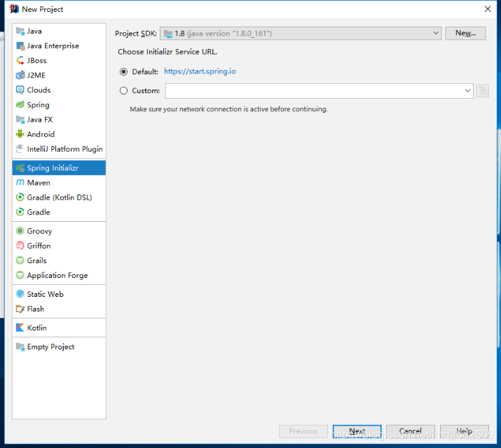This screenshot has height=448, width=501.
Task: Click the Clouds icon
Action: pos(20,90)
